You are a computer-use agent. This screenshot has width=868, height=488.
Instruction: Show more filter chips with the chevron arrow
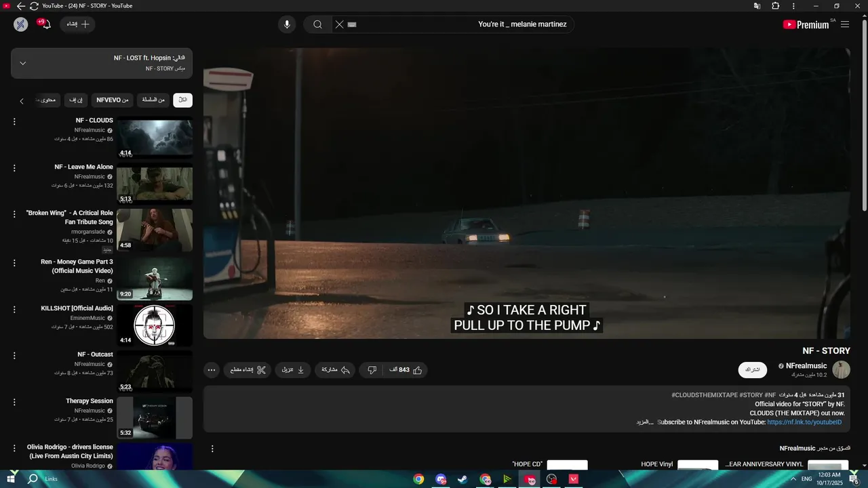(22, 101)
